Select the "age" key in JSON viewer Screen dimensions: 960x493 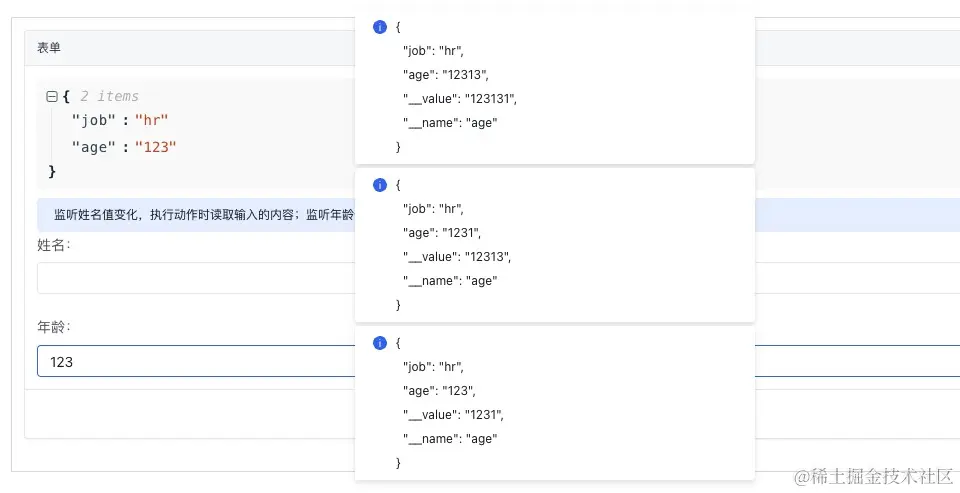pos(95,147)
